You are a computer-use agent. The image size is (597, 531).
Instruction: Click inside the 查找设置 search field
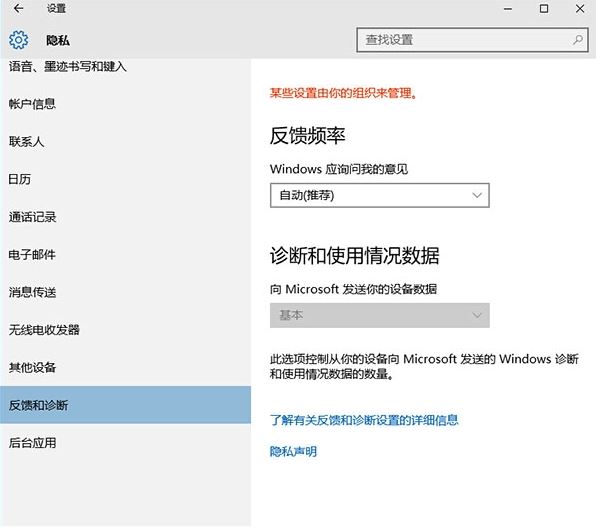pos(472,40)
